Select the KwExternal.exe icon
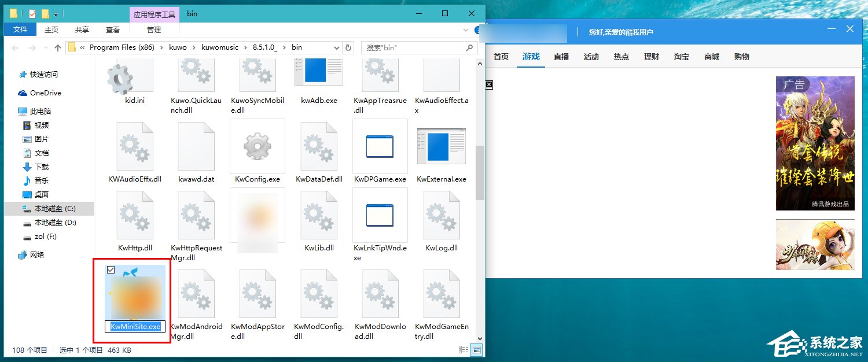Screen dimensions: 868x362 (441, 146)
